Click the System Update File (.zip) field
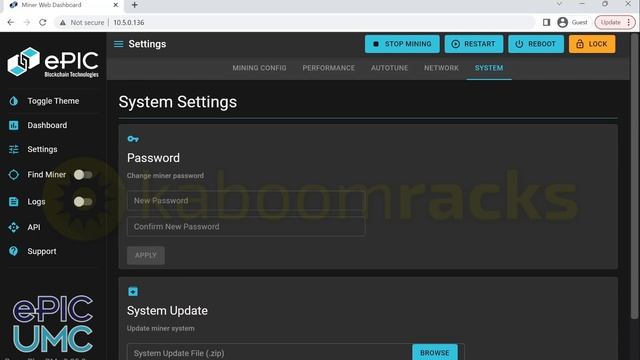This screenshot has width=640, height=360. [x=269, y=353]
